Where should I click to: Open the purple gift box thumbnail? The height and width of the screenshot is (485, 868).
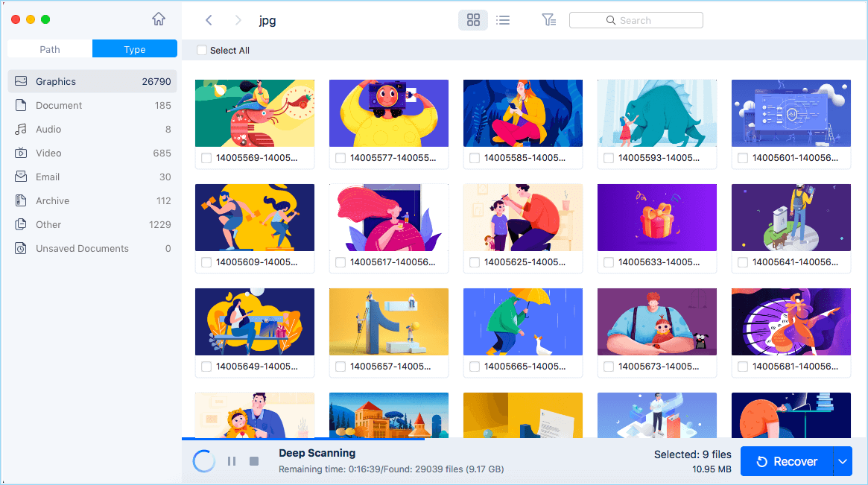[656, 218]
